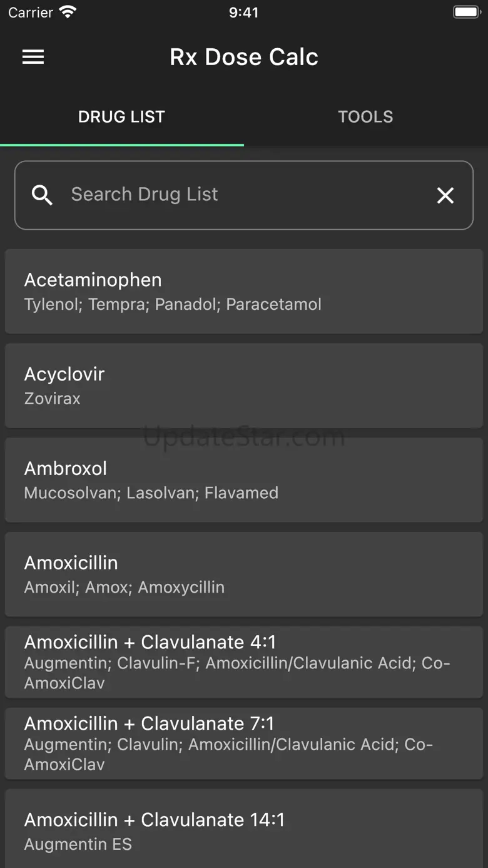Tap the Augmentin ES brand name text
The width and height of the screenshot is (488, 868).
tap(78, 844)
